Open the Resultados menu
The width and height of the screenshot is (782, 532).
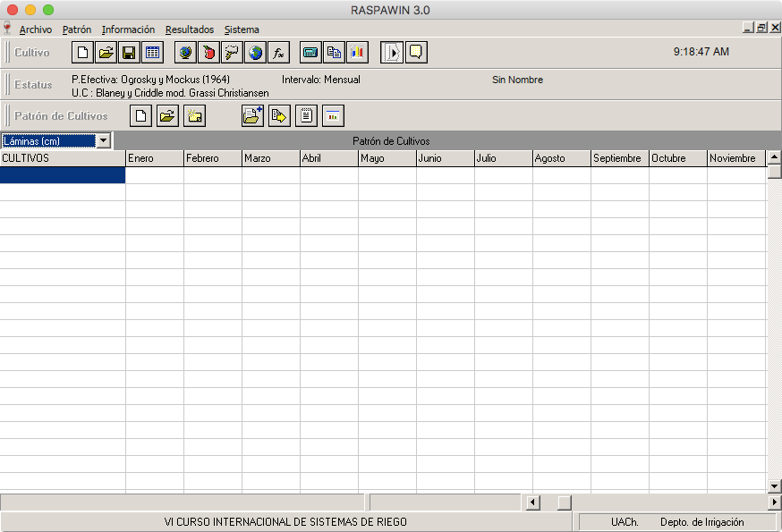190,30
